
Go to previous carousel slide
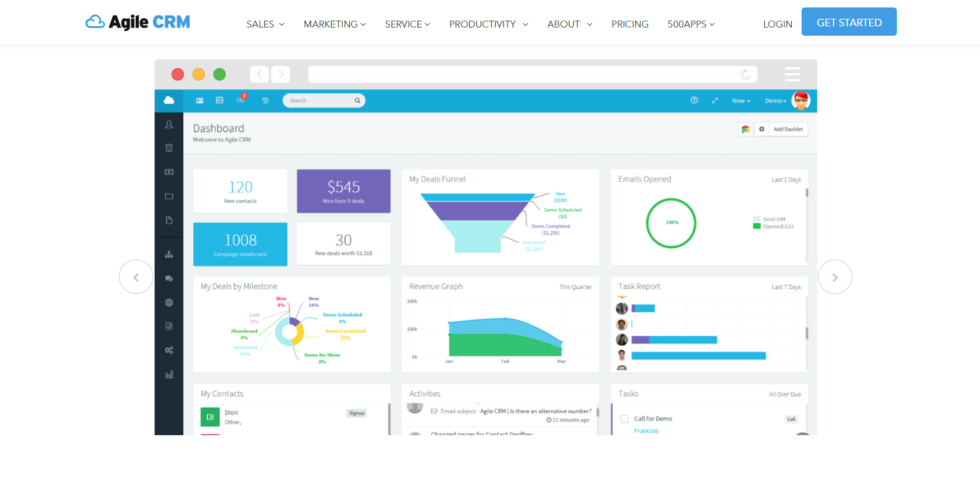136,277
